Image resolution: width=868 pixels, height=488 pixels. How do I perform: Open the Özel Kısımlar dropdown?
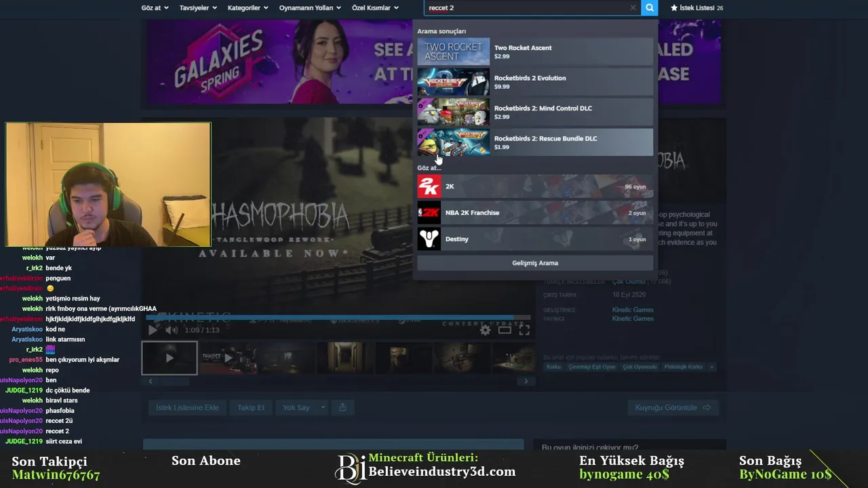click(x=375, y=7)
